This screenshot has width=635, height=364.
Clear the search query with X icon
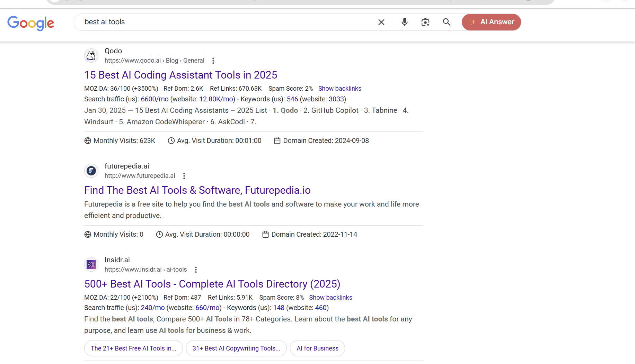tap(381, 22)
